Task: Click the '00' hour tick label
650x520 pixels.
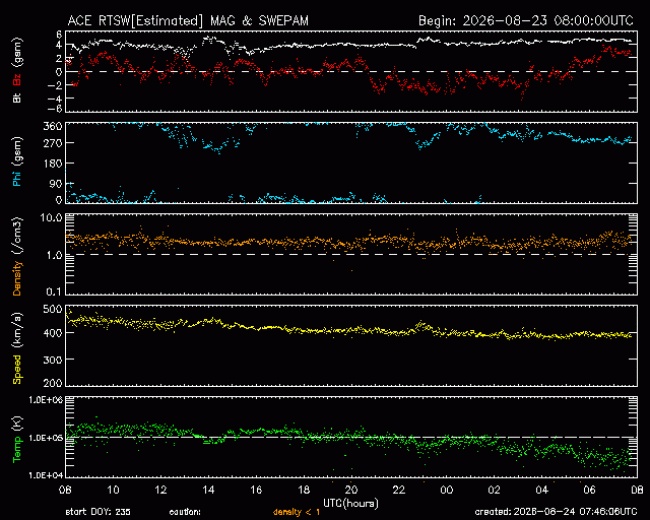Action: pos(446,490)
